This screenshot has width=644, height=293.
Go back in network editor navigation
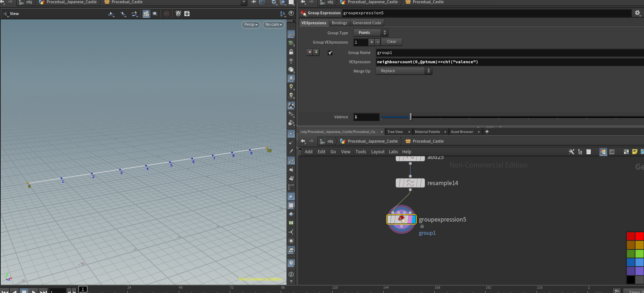click(x=303, y=141)
